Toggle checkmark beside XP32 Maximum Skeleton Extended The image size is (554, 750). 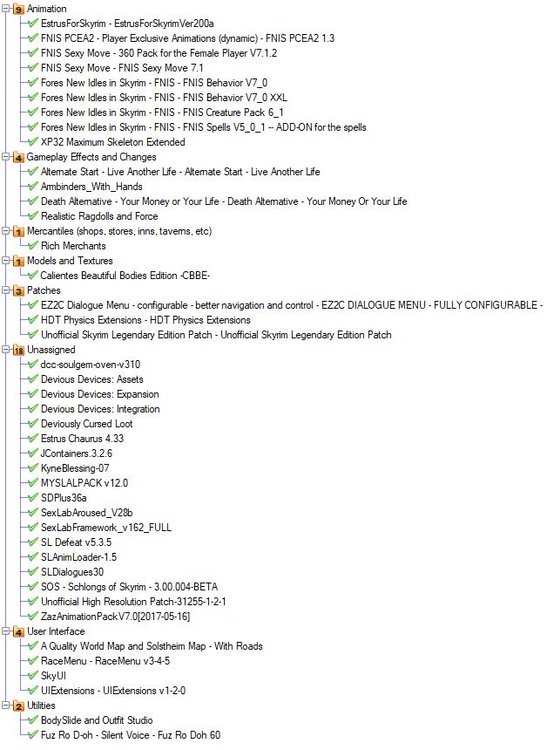pyautogui.click(x=33, y=142)
